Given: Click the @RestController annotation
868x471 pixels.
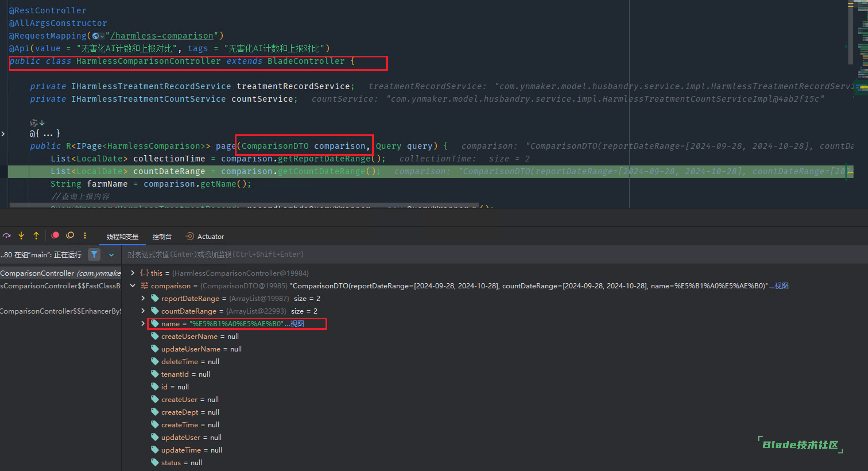Looking at the screenshot, I should 48,10.
